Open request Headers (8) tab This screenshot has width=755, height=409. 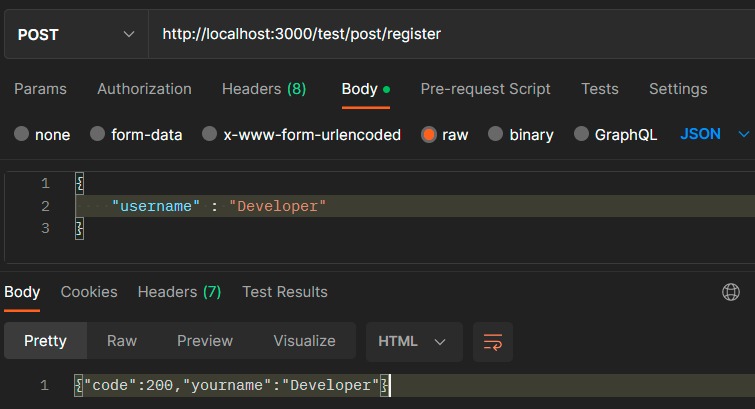pyautogui.click(x=264, y=89)
